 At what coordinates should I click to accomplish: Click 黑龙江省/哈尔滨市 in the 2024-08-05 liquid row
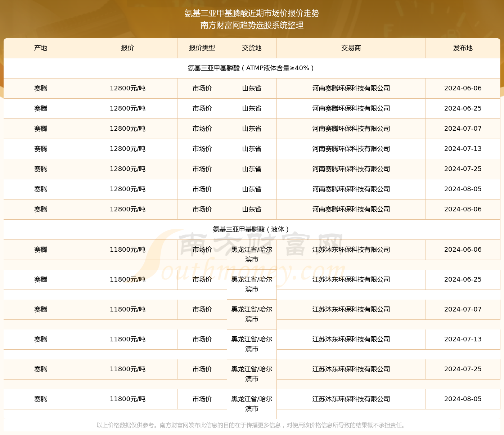point(252,404)
